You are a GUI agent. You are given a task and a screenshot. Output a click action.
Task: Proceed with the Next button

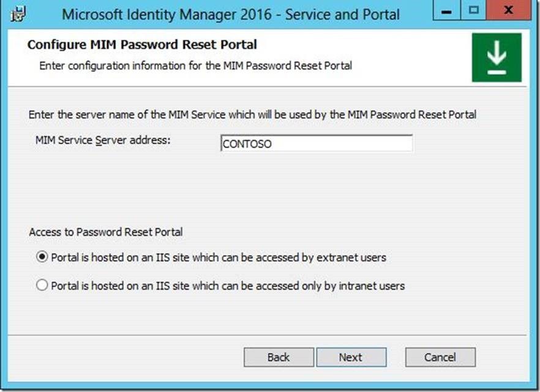351,357
